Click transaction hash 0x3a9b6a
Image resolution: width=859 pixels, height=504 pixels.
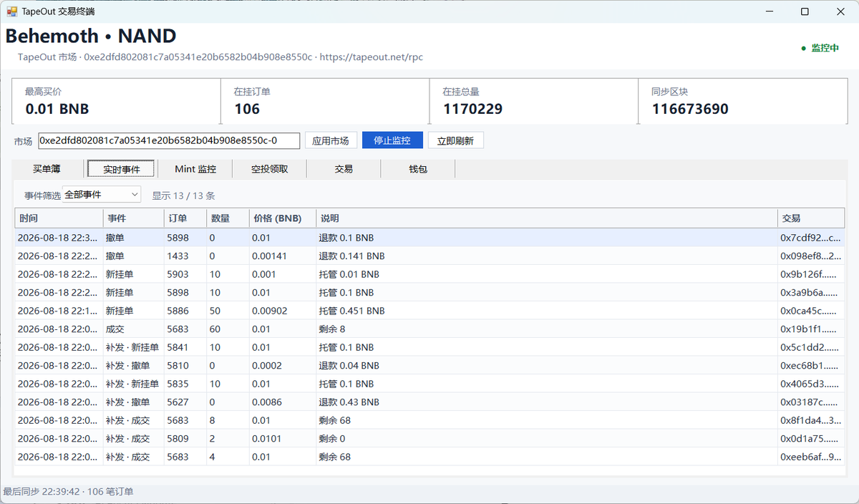pyautogui.click(x=811, y=292)
